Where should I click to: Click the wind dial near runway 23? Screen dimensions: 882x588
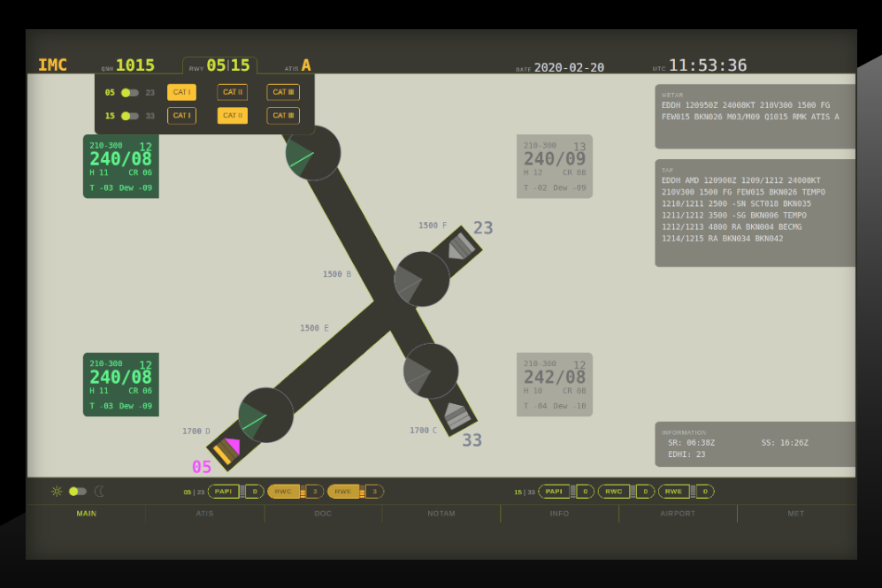click(x=421, y=279)
